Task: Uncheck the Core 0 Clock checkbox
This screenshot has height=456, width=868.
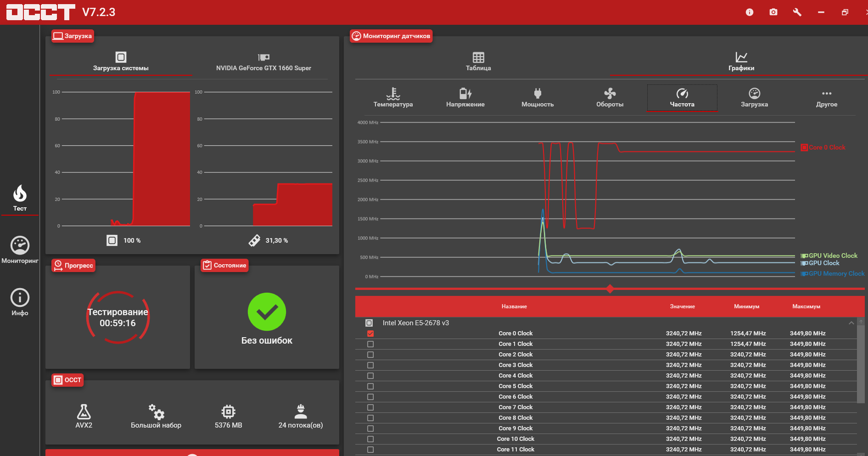Action: (370, 334)
